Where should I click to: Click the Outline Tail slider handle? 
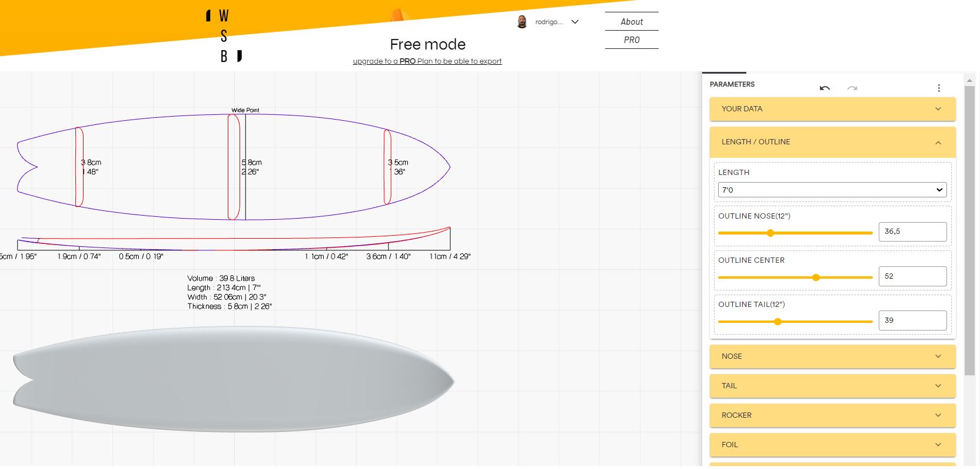[x=778, y=322]
